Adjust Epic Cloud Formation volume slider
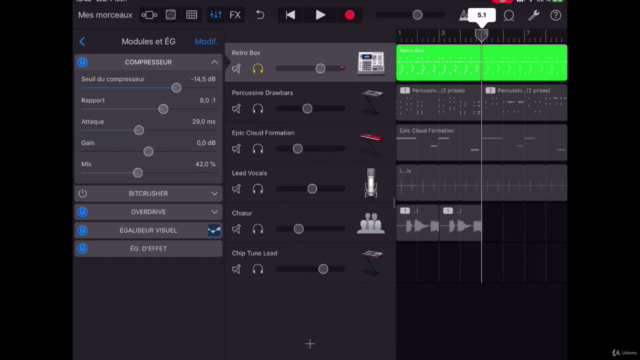The height and width of the screenshot is (360, 640). pyautogui.click(x=298, y=149)
